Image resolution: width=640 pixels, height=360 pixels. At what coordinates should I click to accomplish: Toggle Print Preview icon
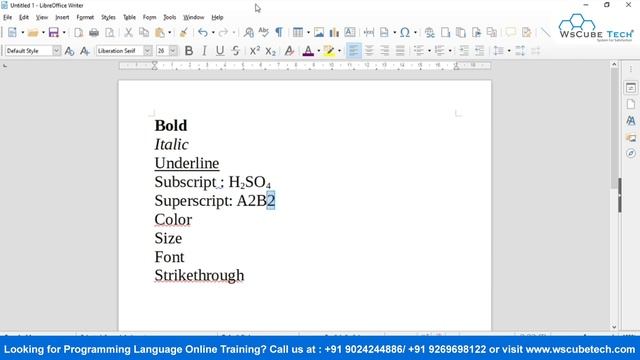[110, 33]
